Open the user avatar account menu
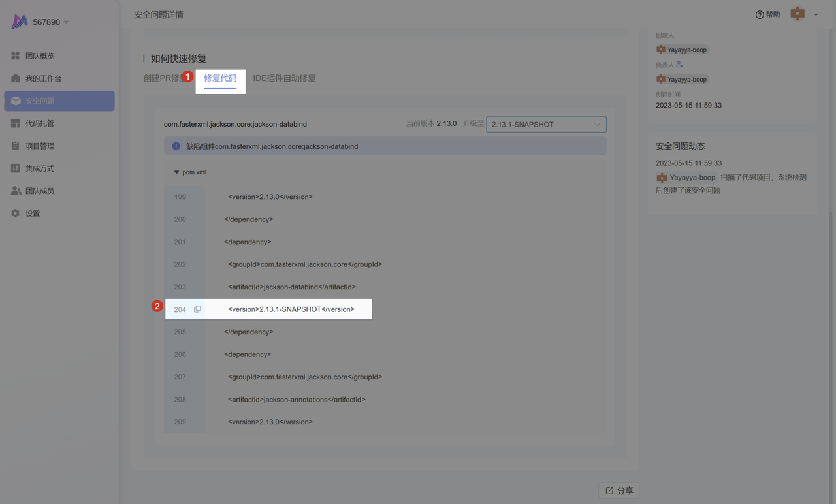Viewport: 836px width, 504px height. tap(804, 14)
